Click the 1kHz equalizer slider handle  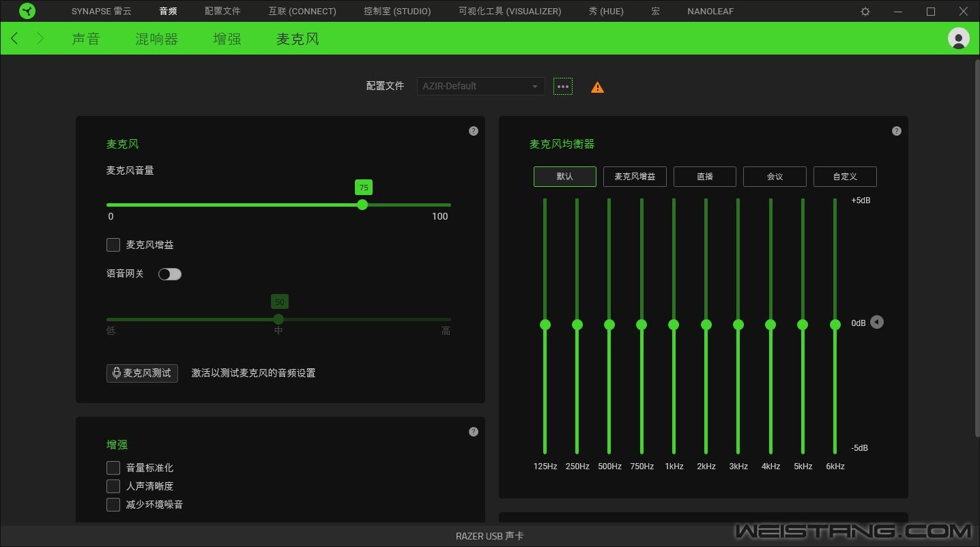(x=674, y=325)
